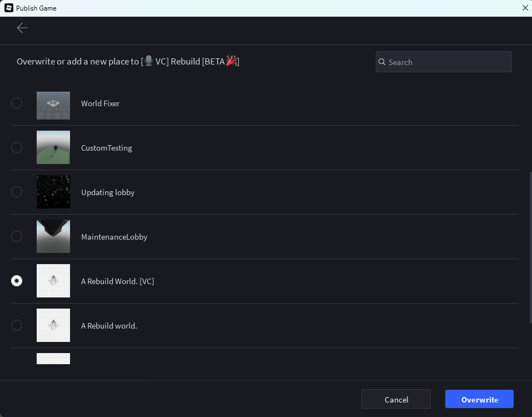The image size is (532, 417).
Task: Click the partially visible bottom place thumbnail
Action: click(x=53, y=358)
